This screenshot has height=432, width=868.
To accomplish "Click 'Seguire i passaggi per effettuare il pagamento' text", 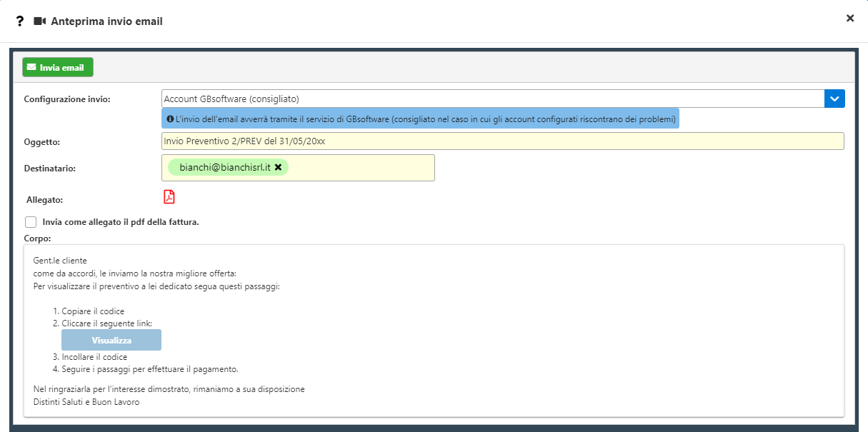I will (150, 369).
